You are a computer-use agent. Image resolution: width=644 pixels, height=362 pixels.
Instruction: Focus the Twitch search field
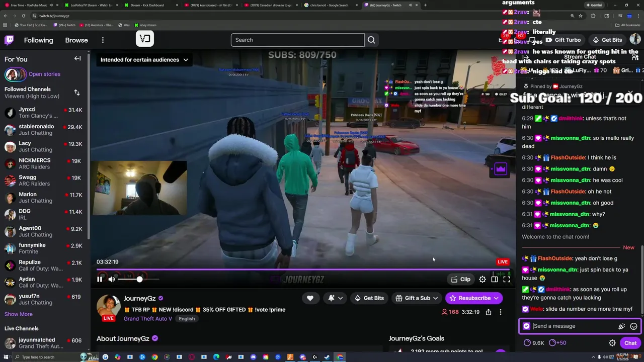pos(297,40)
